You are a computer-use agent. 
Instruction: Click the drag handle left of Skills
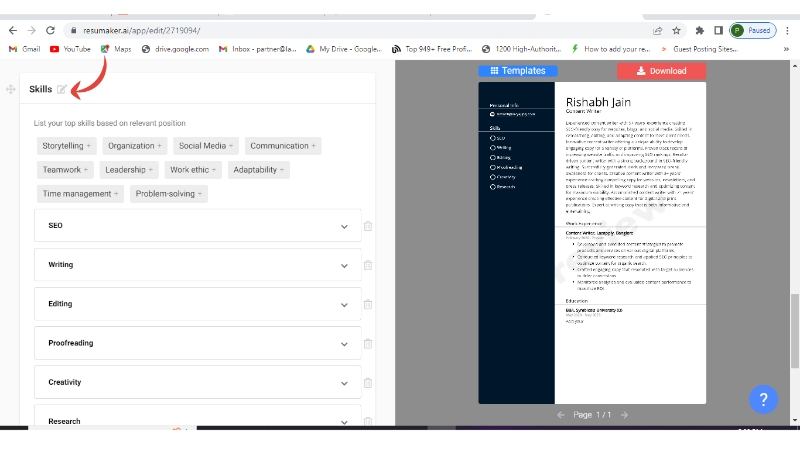pos(11,90)
